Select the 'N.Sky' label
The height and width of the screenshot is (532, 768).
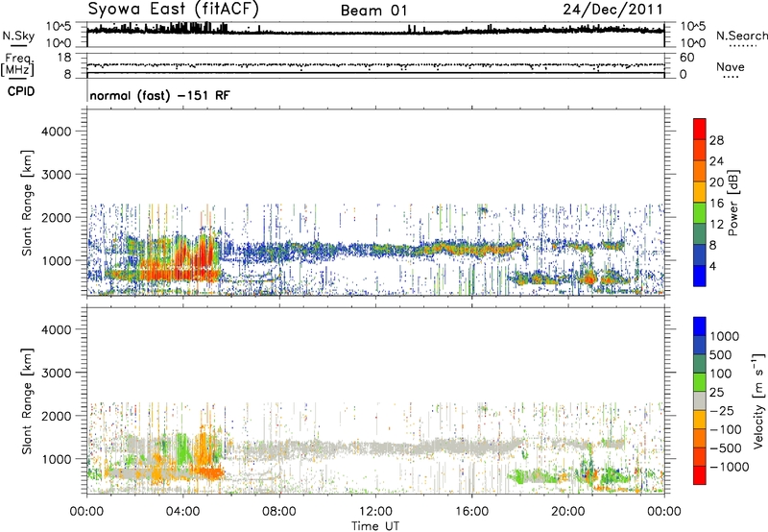tap(18, 36)
